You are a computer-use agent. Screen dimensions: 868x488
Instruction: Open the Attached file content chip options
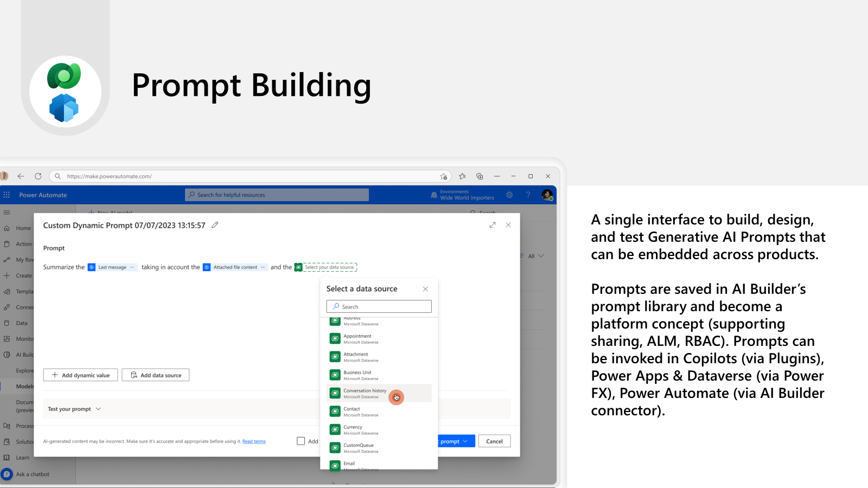(263, 267)
